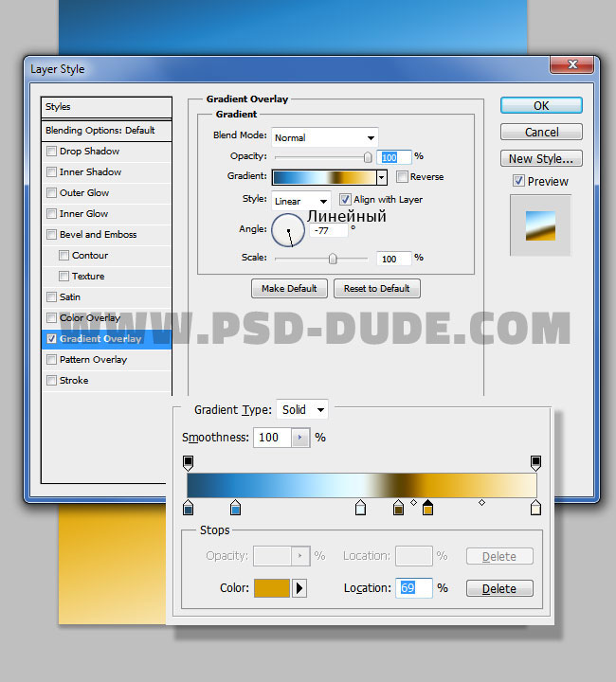Click the Make Default button
This screenshot has width=616, height=682.
click(x=289, y=288)
